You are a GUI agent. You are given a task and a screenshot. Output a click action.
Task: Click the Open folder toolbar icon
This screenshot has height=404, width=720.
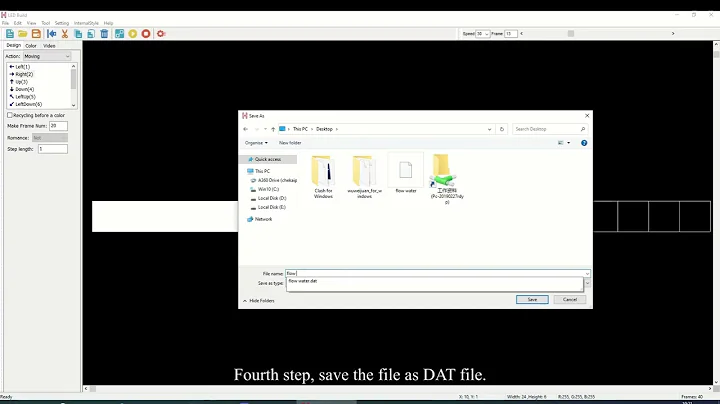pyautogui.click(x=22, y=34)
